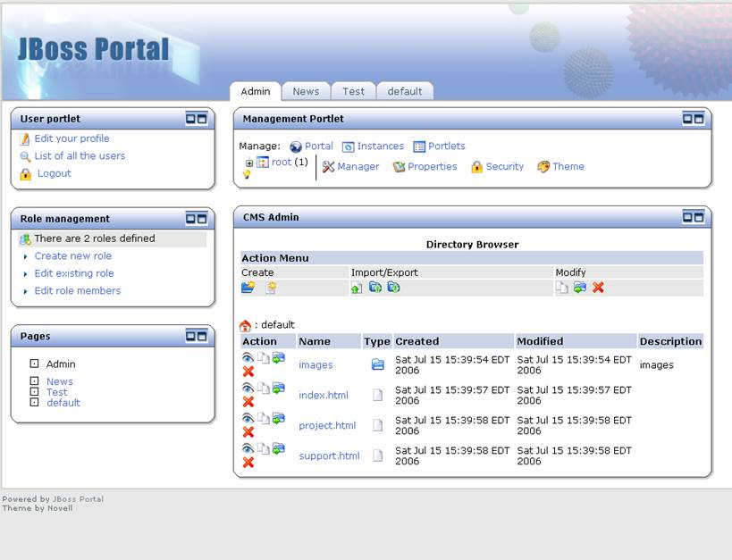The height and width of the screenshot is (560, 732).
Task: Expand the root node with the plus box
Action: click(249, 163)
